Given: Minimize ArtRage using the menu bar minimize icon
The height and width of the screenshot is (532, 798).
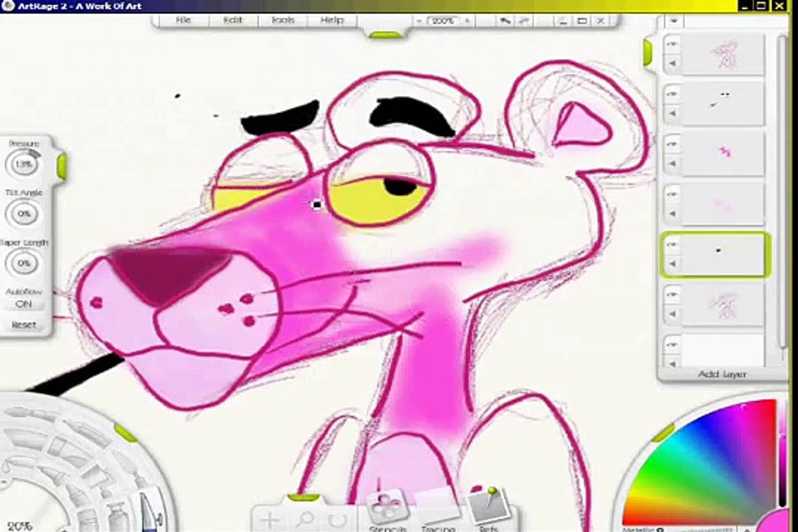Looking at the screenshot, I should (x=563, y=21).
